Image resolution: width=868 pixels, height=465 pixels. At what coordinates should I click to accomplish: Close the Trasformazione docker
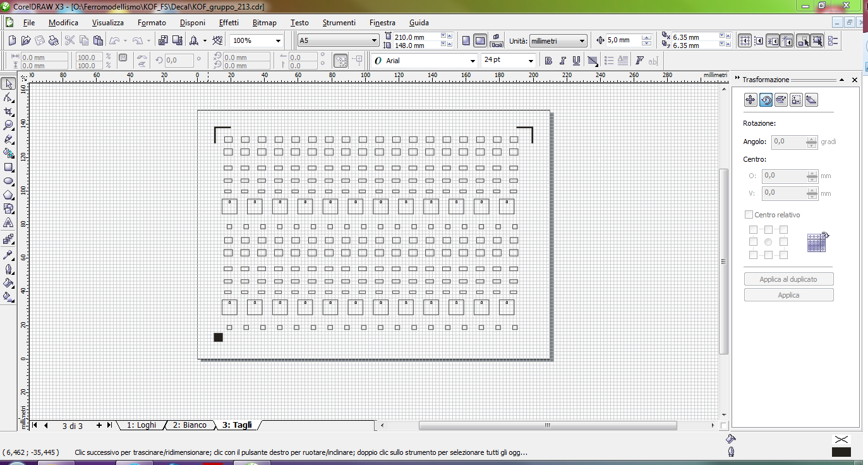tap(855, 80)
